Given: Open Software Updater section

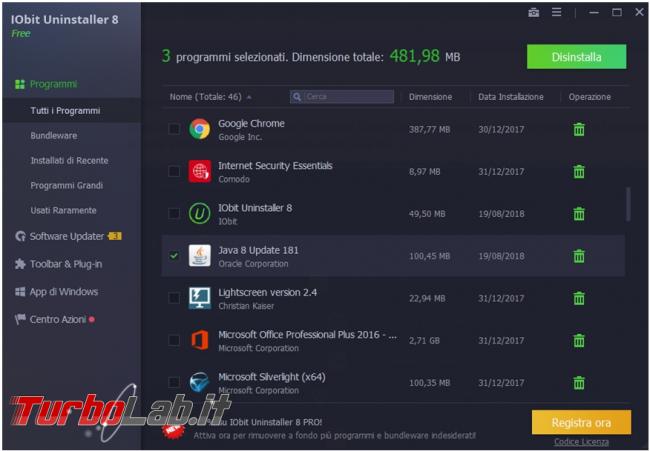Looking at the screenshot, I should [x=67, y=236].
